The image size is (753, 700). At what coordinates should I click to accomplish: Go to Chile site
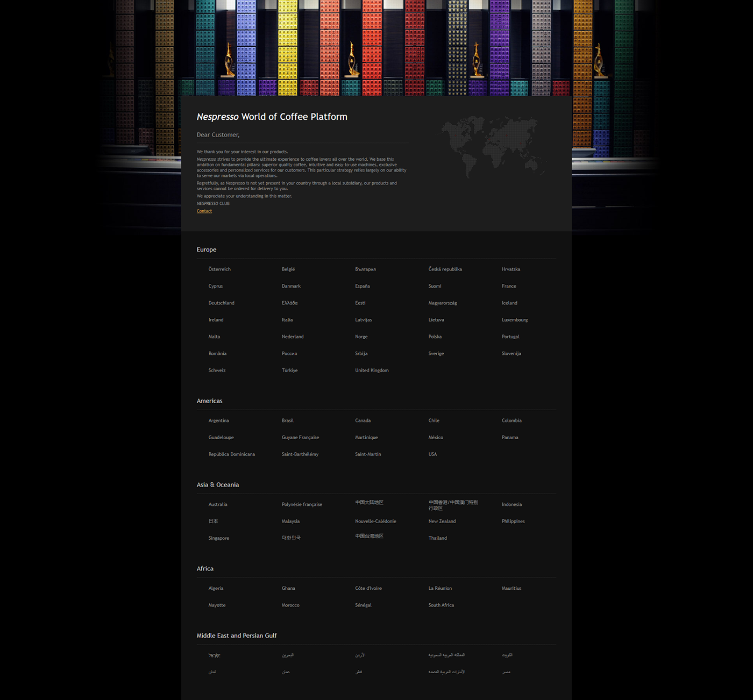click(x=434, y=420)
